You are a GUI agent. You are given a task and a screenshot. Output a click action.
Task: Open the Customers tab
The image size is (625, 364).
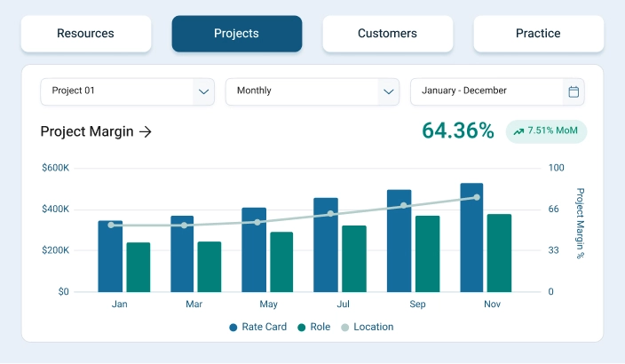(387, 34)
